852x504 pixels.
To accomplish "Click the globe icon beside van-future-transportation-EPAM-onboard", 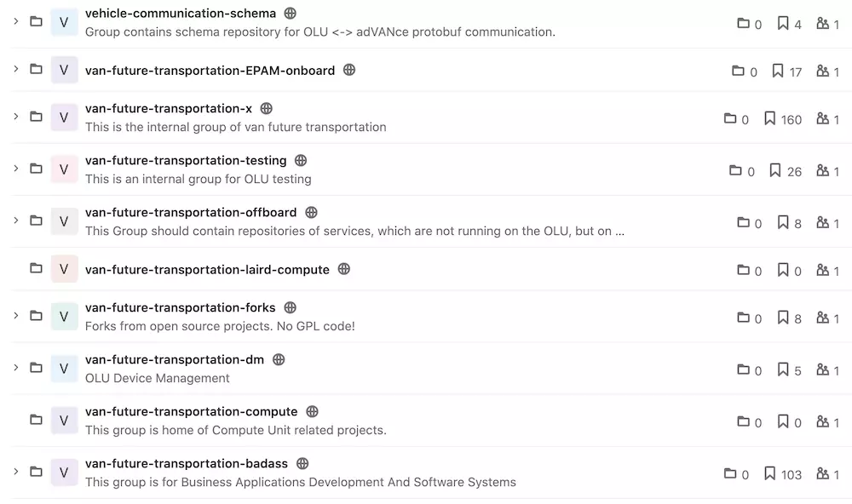I will pos(349,70).
